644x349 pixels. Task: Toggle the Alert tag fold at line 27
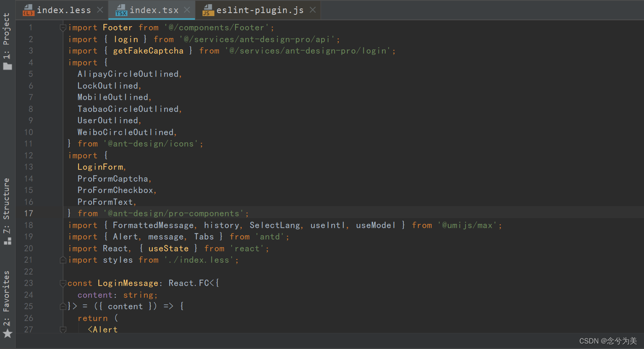pyautogui.click(x=63, y=330)
